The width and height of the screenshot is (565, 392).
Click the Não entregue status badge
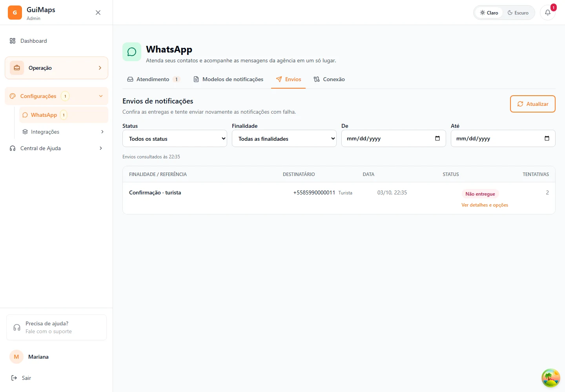click(x=480, y=194)
